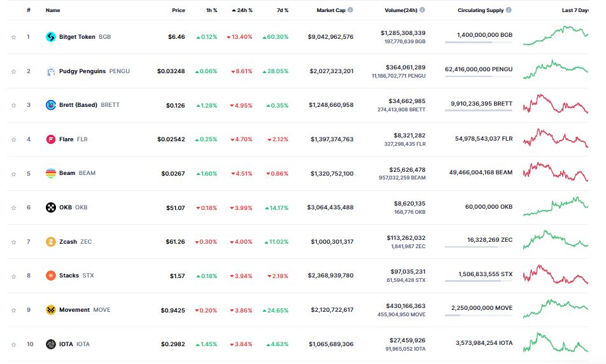Sort by Volume(24h) header
The width and height of the screenshot is (606, 364).
401,10
